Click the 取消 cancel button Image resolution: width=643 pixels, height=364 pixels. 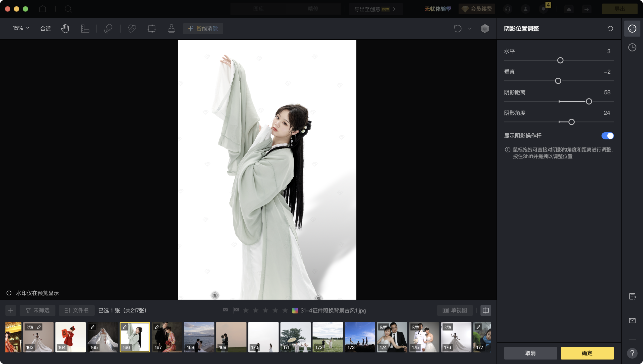pyautogui.click(x=530, y=353)
